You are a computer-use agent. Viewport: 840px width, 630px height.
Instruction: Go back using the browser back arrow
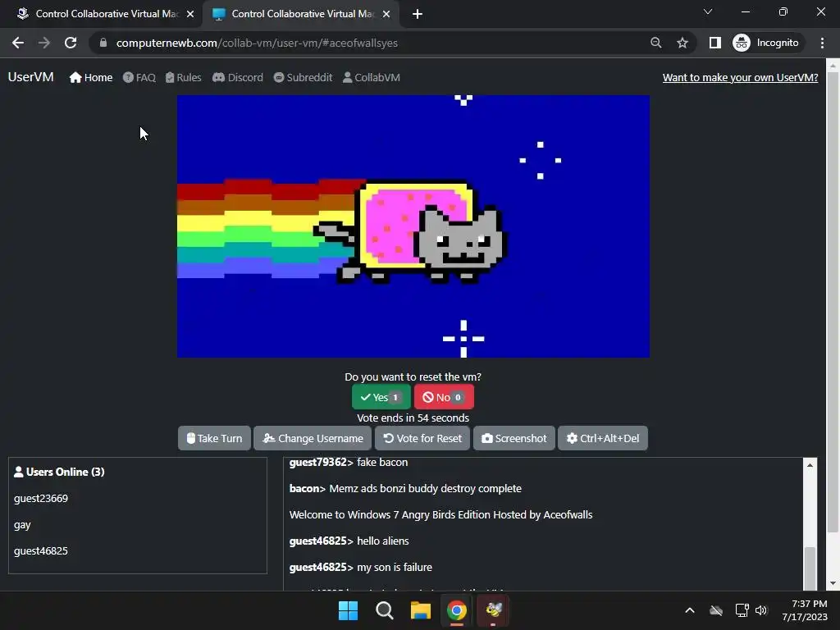(18, 43)
